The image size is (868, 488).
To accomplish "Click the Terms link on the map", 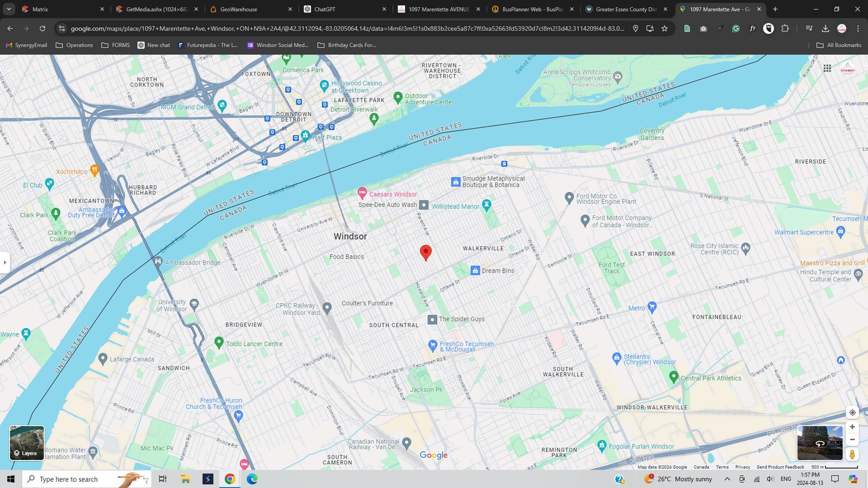I will pos(722,467).
